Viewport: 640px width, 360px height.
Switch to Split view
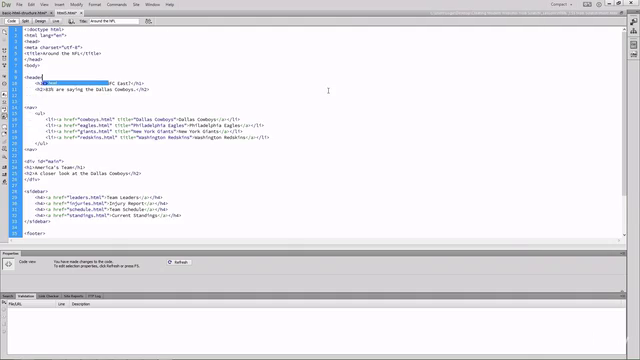coord(25,21)
